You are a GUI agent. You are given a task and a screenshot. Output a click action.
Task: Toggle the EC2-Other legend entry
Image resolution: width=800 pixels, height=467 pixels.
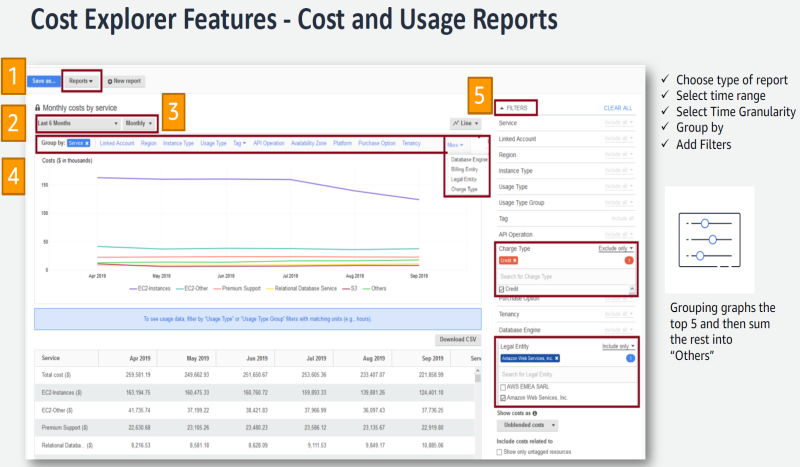(192, 288)
